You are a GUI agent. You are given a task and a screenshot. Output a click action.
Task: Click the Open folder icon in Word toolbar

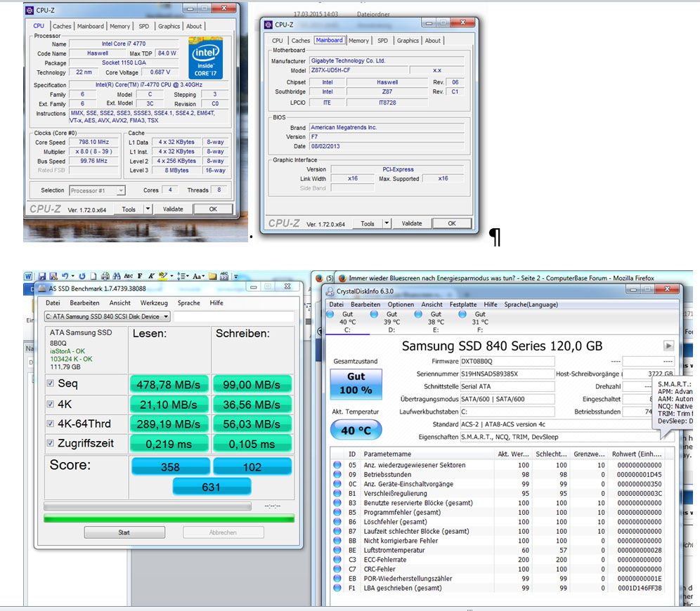212,277
